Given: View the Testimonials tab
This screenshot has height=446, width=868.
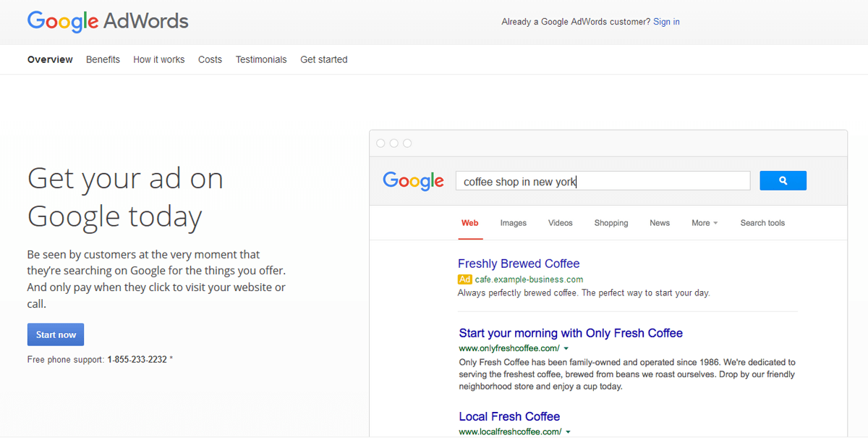Looking at the screenshot, I should click(261, 59).
